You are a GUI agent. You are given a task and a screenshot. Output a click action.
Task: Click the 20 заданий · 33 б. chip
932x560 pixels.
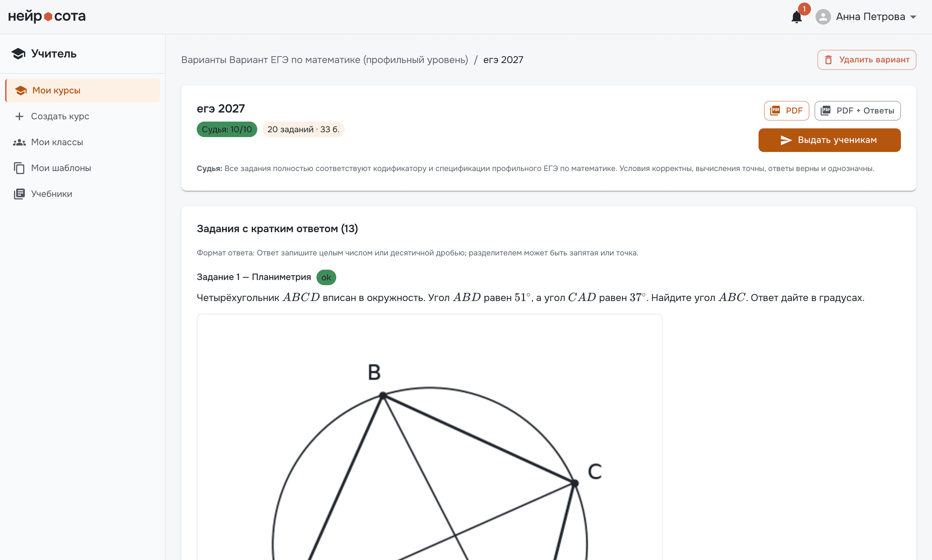pos(303,129)
